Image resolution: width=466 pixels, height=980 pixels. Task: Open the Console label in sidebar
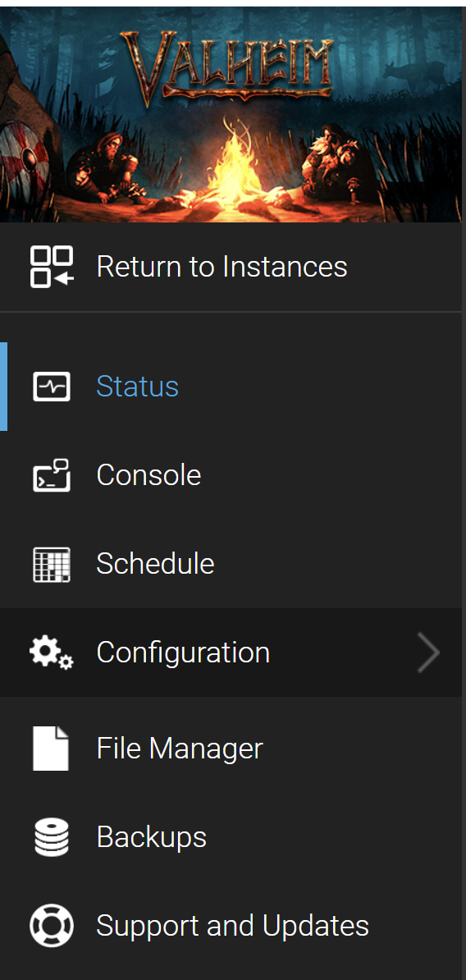148,475
